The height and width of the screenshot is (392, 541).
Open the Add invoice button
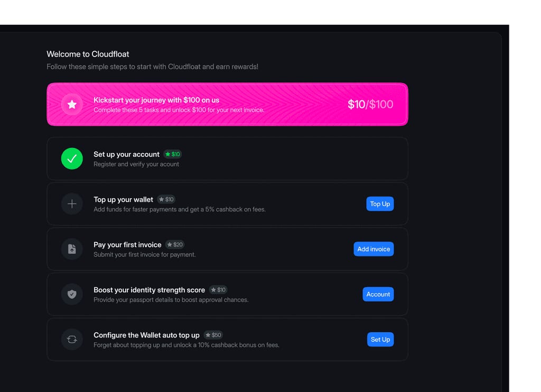pyautogui.click(x=374, y=249)
